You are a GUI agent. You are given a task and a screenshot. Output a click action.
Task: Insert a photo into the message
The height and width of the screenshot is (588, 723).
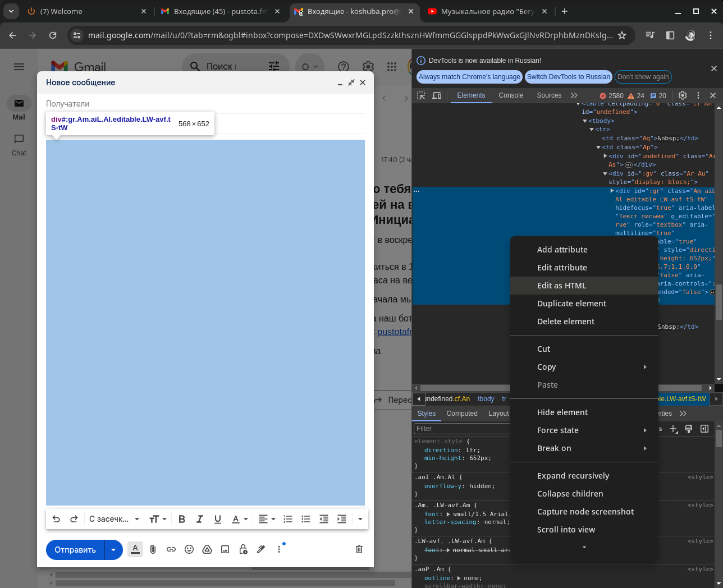point(225,549)
